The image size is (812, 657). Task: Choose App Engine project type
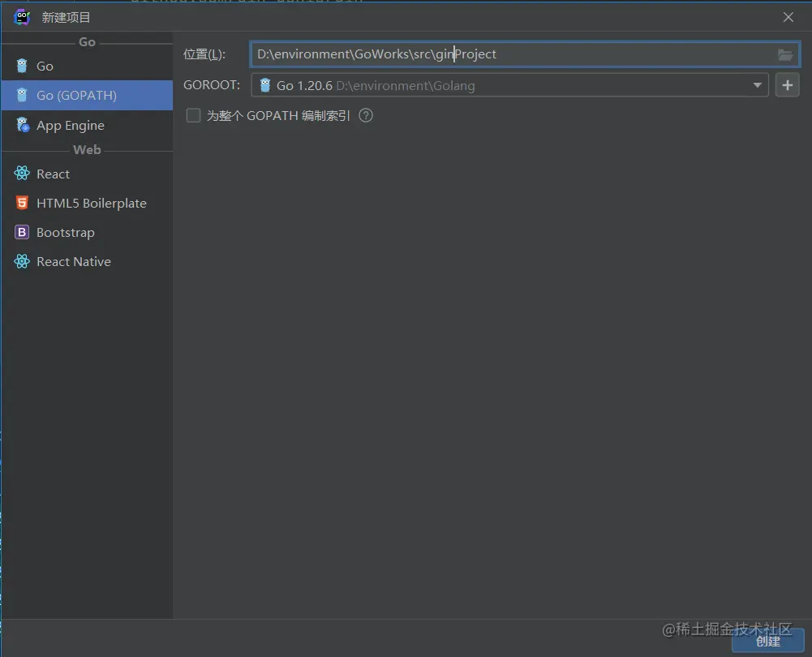coord(87,125)
